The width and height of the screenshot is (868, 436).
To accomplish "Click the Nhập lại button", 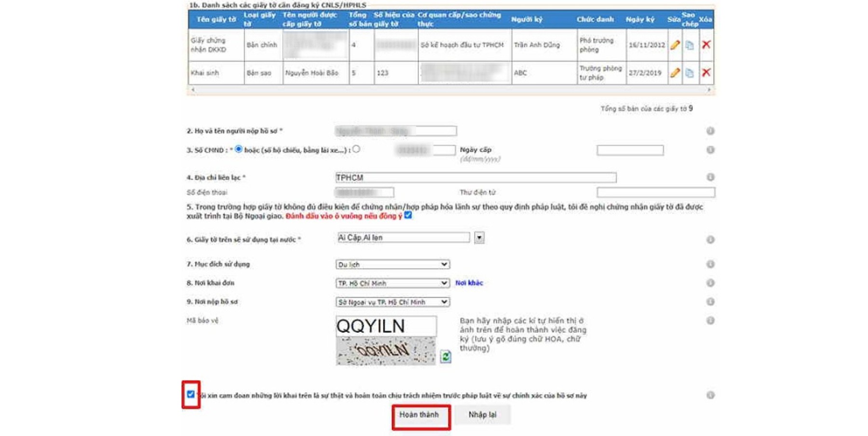I will (482, 415).
